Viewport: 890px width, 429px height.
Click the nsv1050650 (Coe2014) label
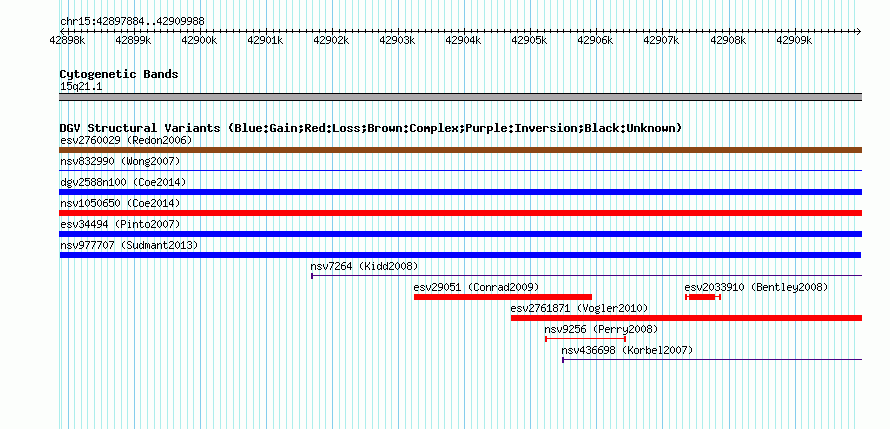[x=120, y=203]
